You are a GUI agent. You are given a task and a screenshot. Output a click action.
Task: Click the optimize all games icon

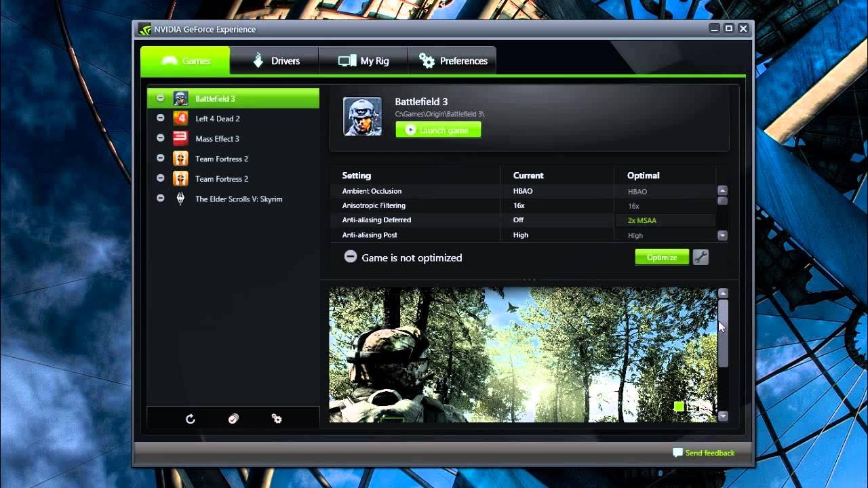234,419
